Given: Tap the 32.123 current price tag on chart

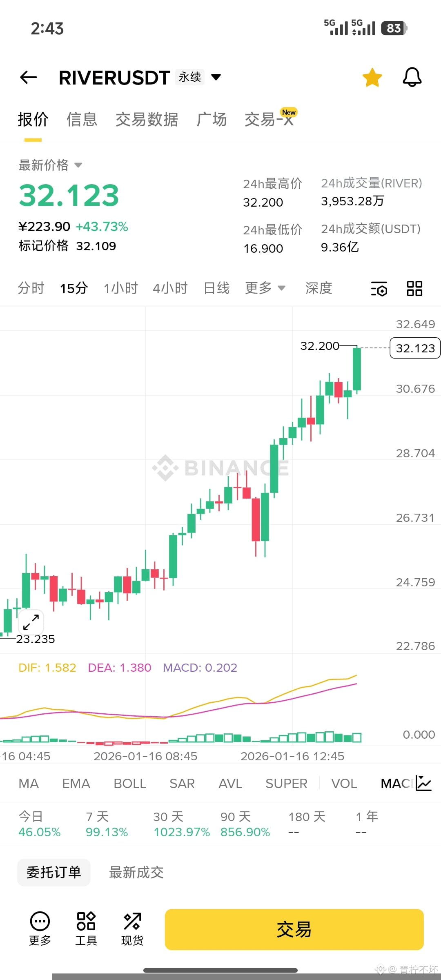Looking at the screenshot, I should 415,348.
